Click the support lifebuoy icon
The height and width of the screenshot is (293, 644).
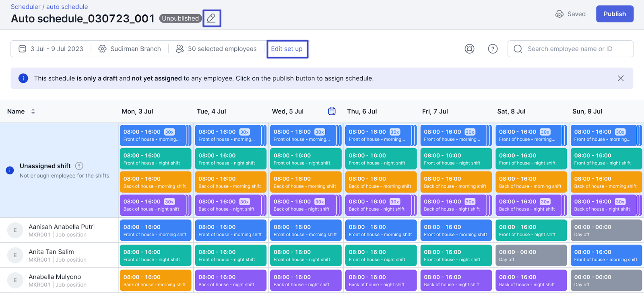[469, 49]
